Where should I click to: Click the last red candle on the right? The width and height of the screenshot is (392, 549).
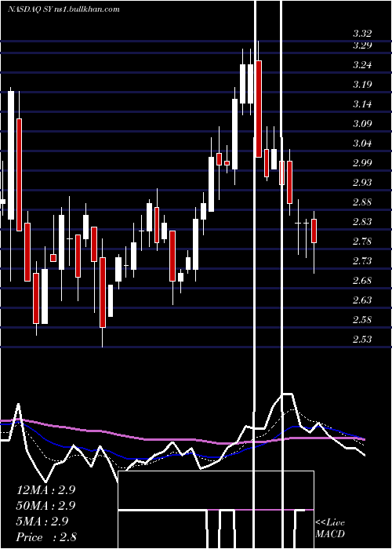pyautogui.click(x=314, y=231)
